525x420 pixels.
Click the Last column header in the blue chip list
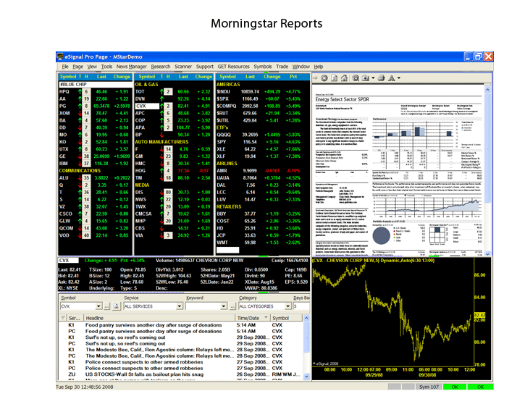(x=101, y=77)
